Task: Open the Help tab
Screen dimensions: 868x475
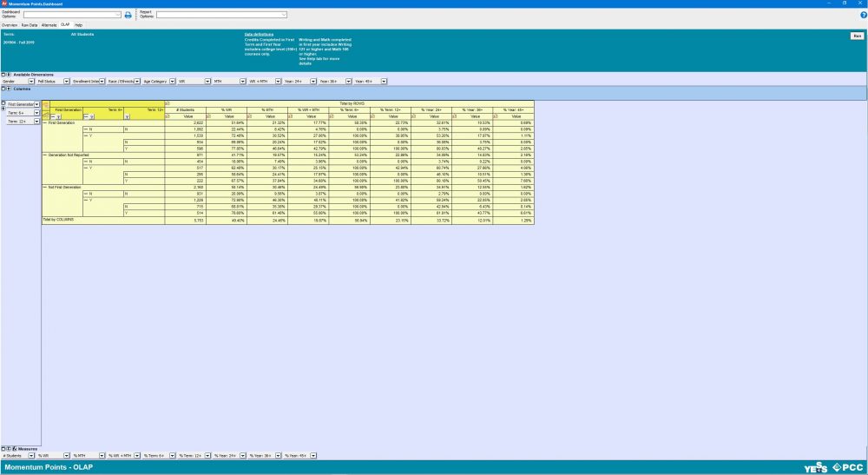Action: coord(79,25)
